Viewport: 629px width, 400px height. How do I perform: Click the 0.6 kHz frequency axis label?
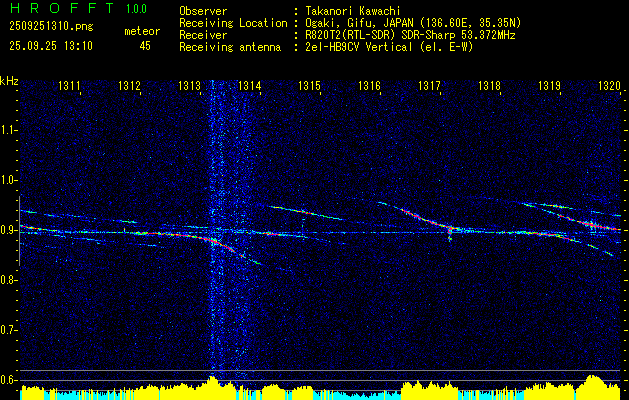click(8, 380)
